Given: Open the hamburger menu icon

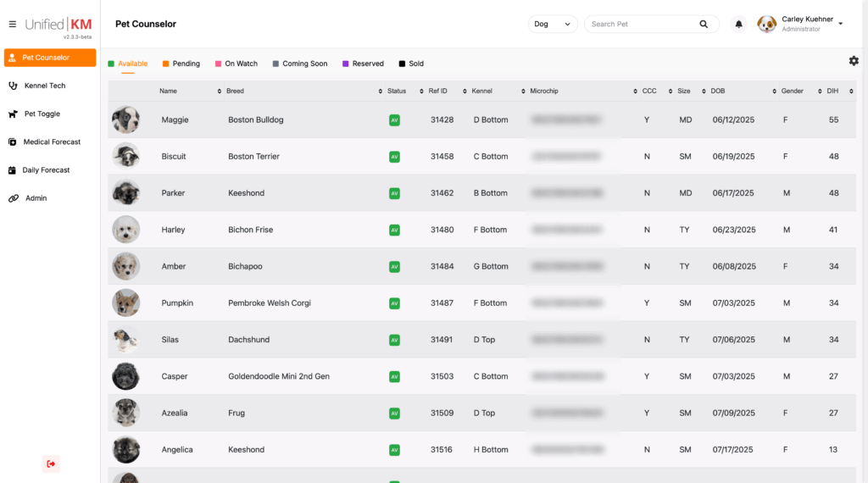Looking at the screenshot, I should click(x=12, y=25).
